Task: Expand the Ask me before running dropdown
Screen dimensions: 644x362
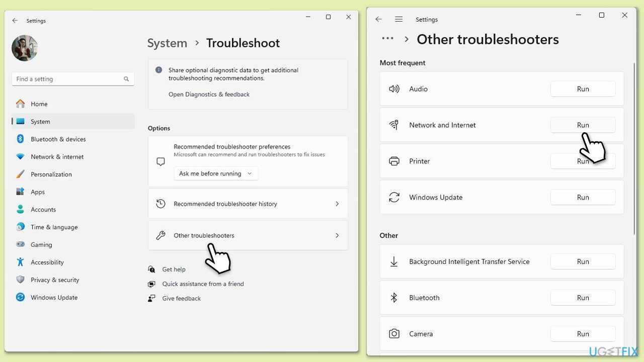Action: (216, 173)
